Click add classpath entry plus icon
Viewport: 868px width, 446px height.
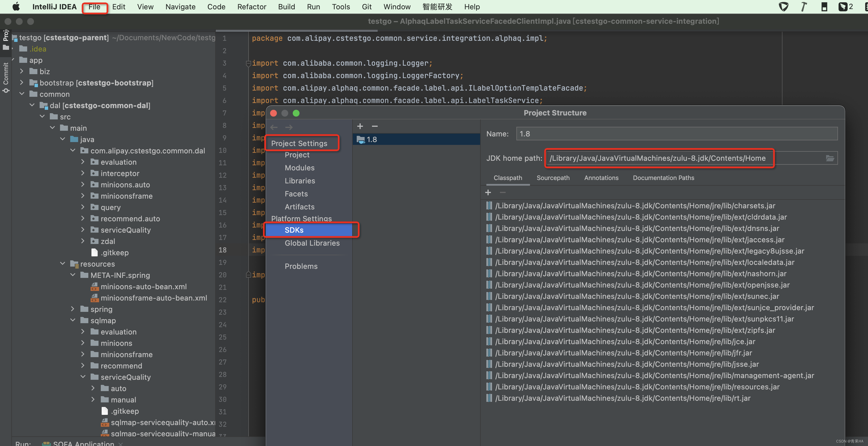tap(488, 192)
